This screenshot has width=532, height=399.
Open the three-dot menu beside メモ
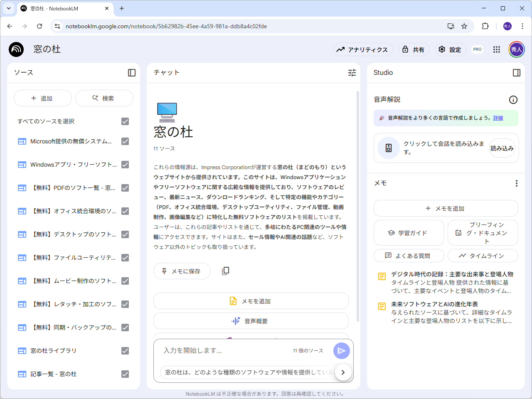516,183
